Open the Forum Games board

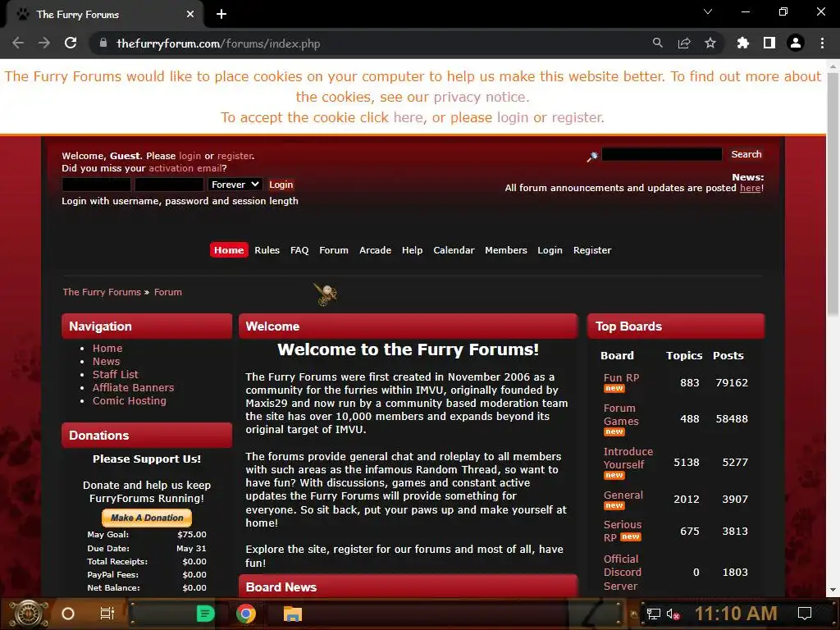pyautogui.click(x=621, y=414)
